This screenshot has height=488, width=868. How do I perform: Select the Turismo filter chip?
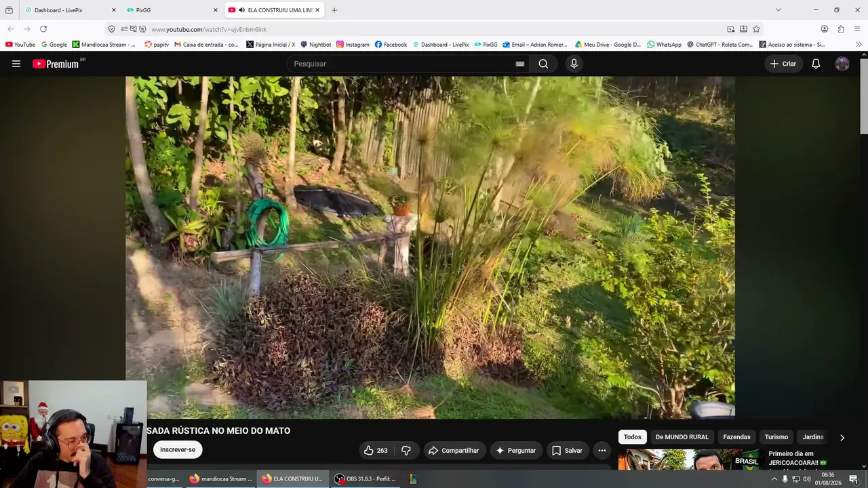(x=776, y=437)
